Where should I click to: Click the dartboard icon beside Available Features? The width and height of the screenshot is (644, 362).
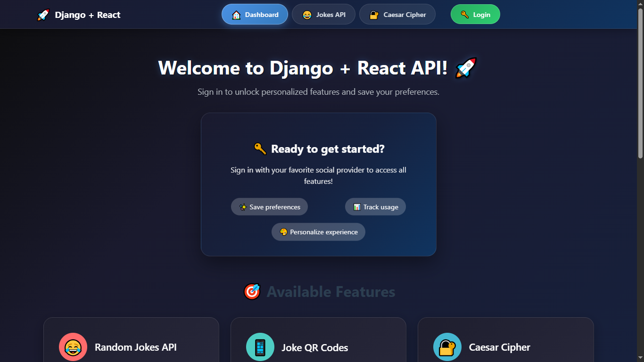(x=252, y=291)
